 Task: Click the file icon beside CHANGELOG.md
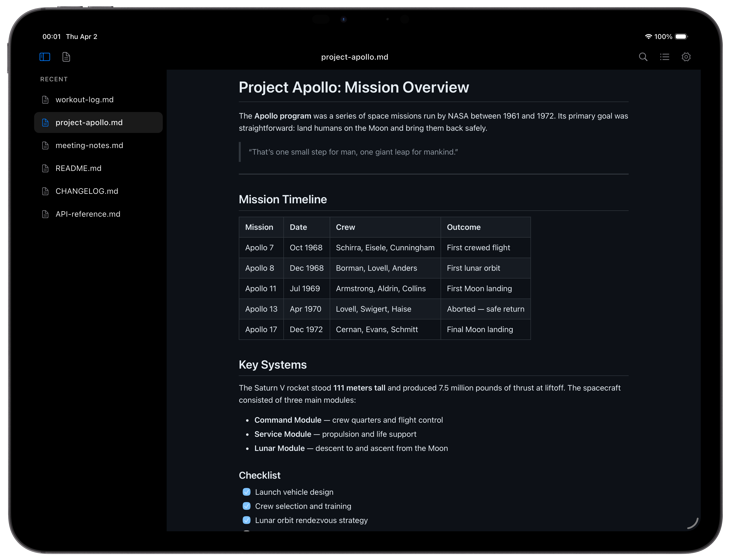point(45,191)
